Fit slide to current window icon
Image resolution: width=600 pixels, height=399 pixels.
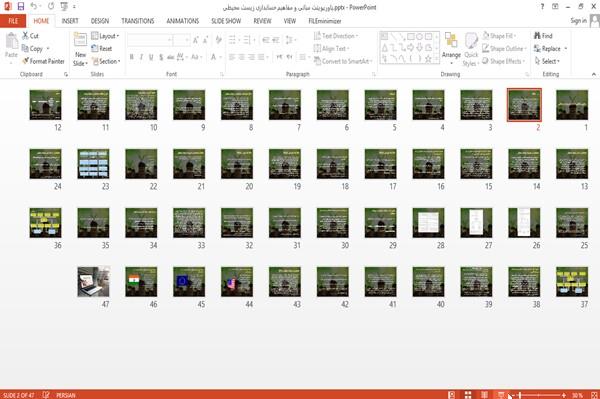tap(594, 395)
